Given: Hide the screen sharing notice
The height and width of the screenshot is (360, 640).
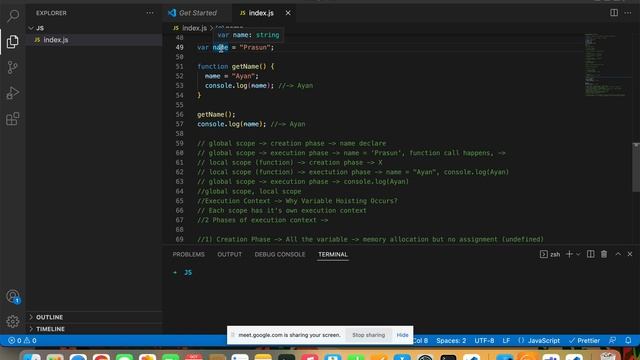Looking at the screenshot, I should pyautogui.click(x=402, y=335).
